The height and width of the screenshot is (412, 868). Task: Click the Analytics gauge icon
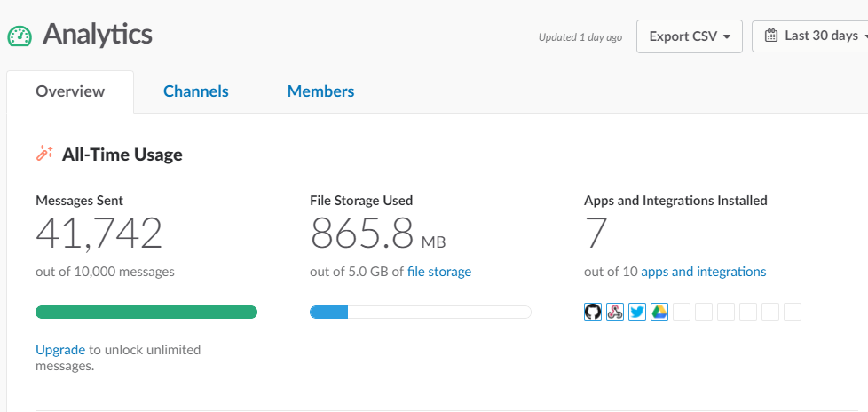[x=20, y=36]
